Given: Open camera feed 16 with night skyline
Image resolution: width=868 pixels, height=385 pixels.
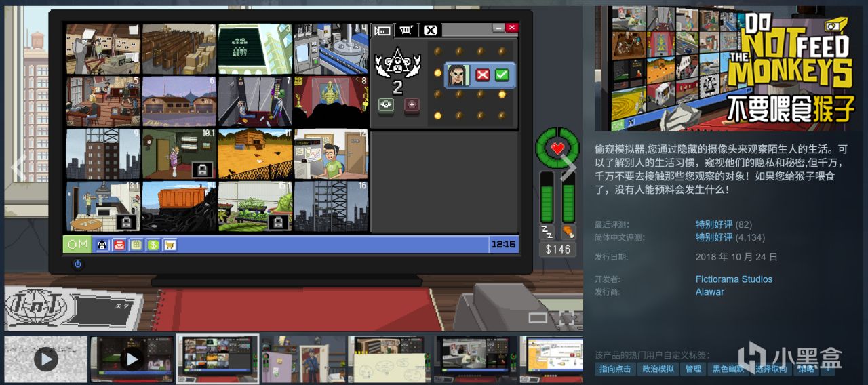Looking at the screenshot, I should pos(331,206).
